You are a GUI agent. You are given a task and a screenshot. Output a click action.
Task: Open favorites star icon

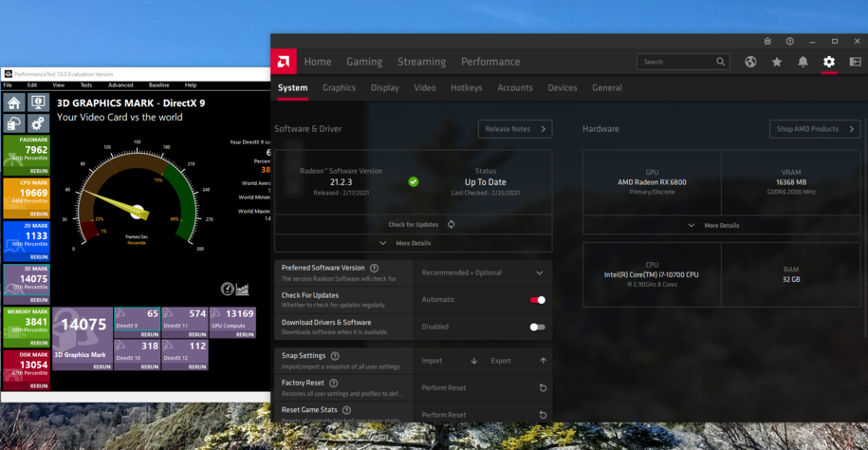coord(777,62)
